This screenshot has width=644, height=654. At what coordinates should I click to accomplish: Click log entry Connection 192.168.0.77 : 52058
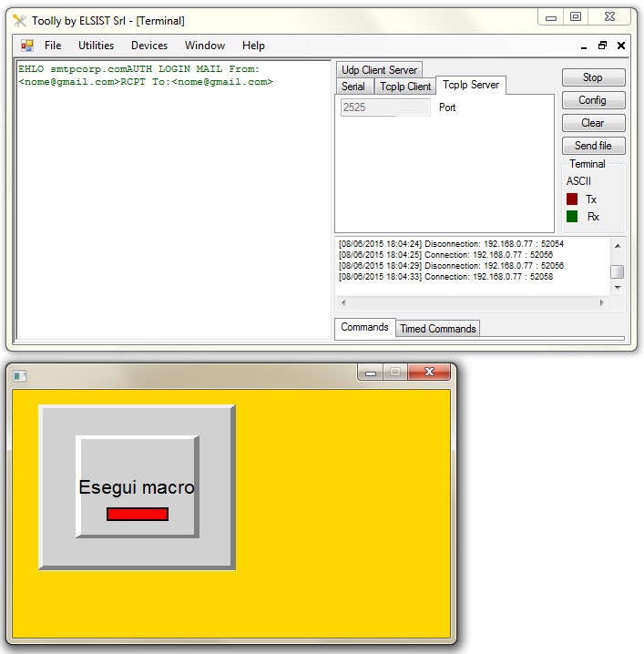click(x=445, y=277)
